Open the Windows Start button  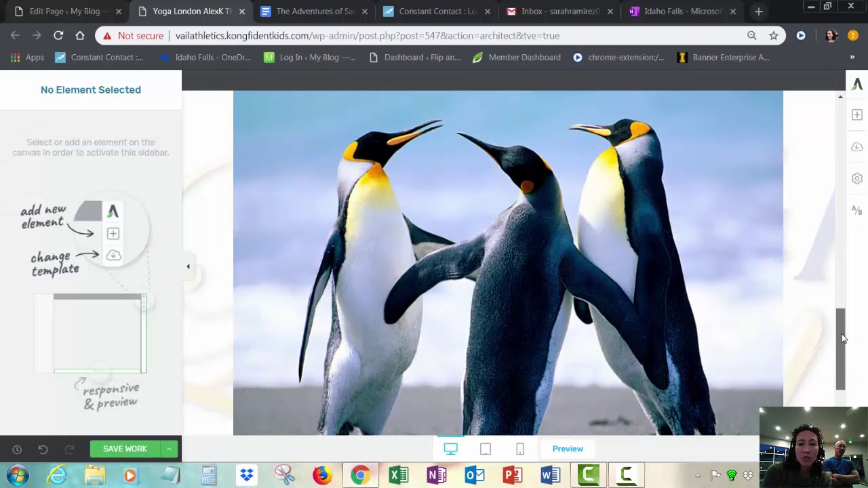point(18,475)
